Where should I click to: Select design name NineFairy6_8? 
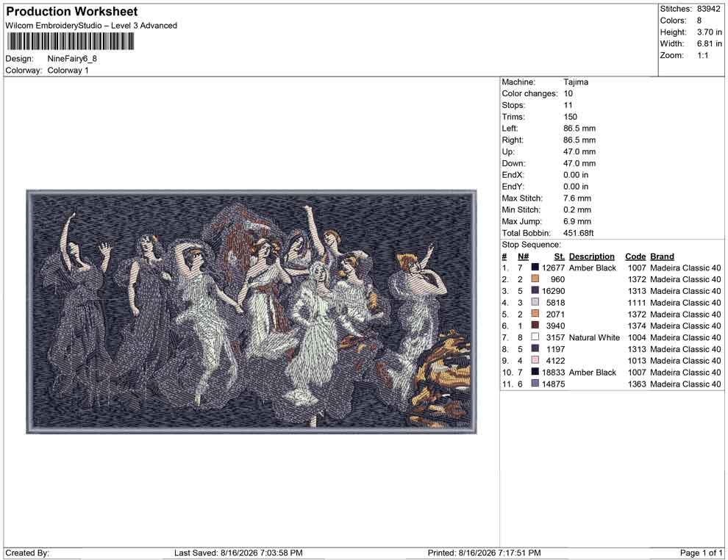[x=72, y=59]
